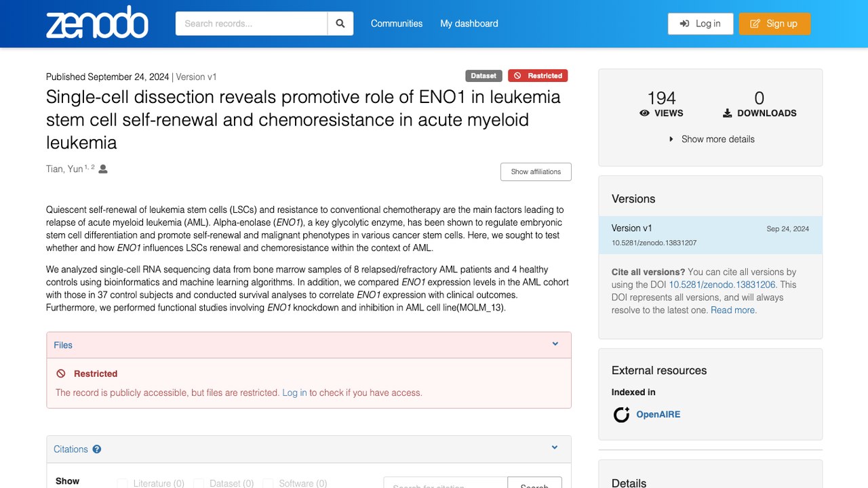Click the person icon beside Tian, Yun

(103, 169)
